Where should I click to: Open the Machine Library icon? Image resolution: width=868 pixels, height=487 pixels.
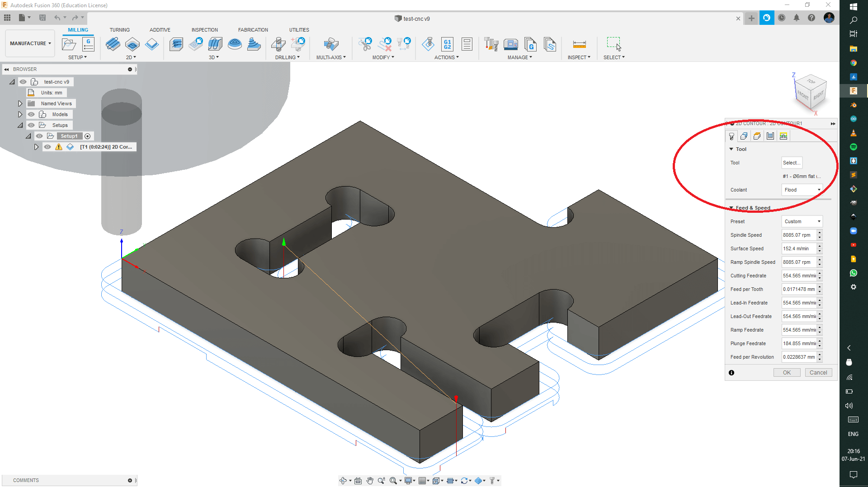[511, 44]
